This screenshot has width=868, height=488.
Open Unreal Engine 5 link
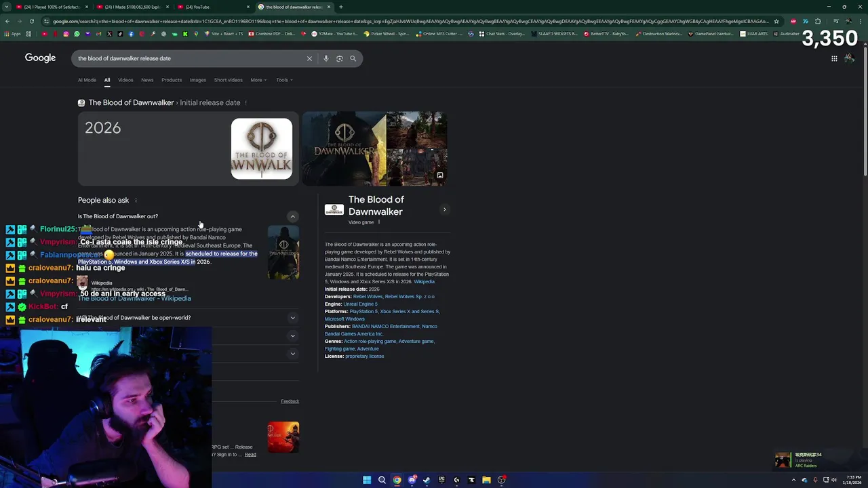pyautogui.click(x=360, y=304)
